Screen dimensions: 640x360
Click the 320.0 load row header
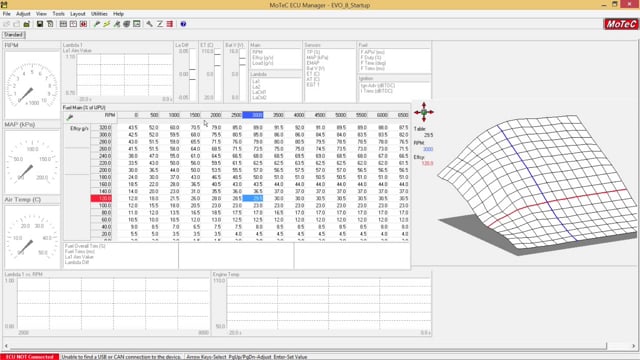(x=101, y=128)
